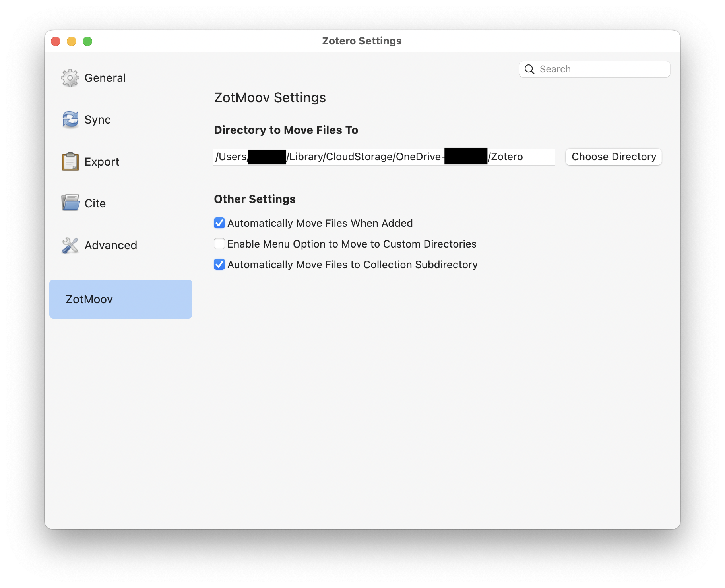
Task: Minimize the Zotero Settings window
Action: (x=72, y=41)
